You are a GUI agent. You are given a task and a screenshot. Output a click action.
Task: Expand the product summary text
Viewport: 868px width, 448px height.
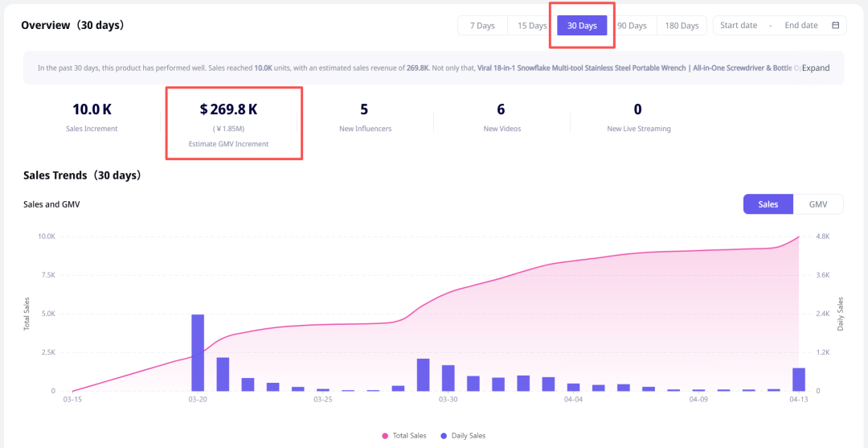coord(816,68)
